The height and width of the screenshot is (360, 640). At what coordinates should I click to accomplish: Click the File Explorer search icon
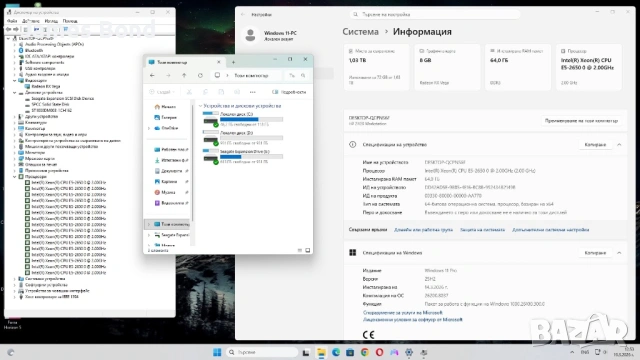[303, 76]
